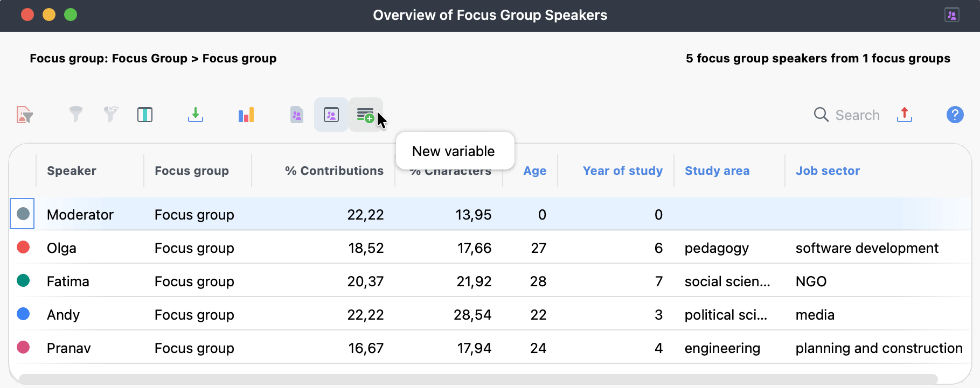Sort by the Job sector column header
This screenshot has height=388, width=980.
(x=828, y=171)
